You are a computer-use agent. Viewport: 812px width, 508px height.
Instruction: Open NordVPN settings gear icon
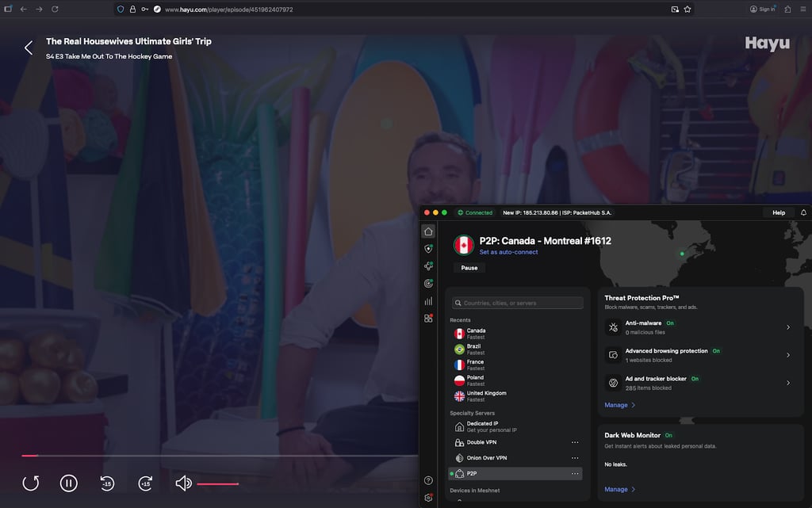pos(428,498)
